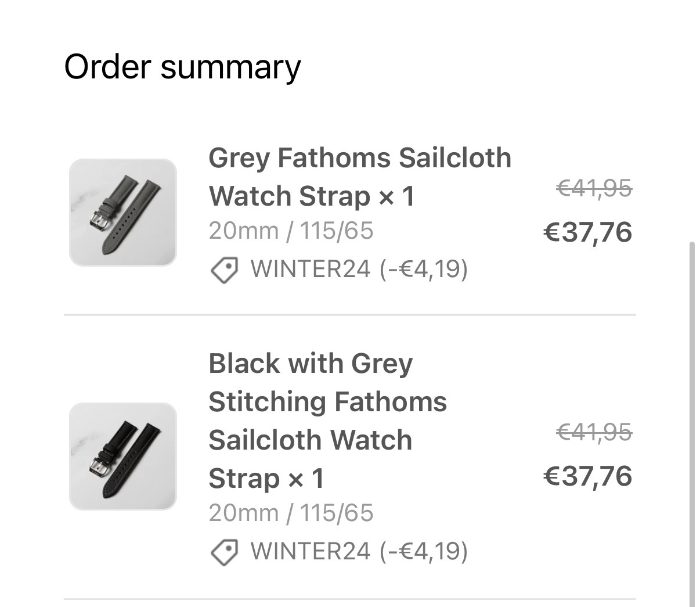Click the 20mm / 115/65 variant under Black strap

click(291, 513)
